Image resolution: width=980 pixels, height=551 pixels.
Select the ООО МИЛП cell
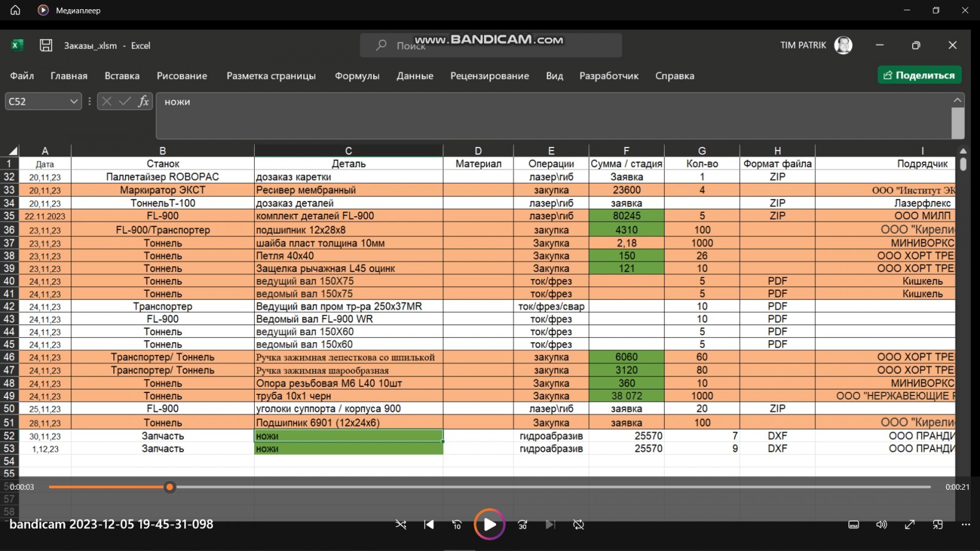pyautogui.click(x=885, y=216)
